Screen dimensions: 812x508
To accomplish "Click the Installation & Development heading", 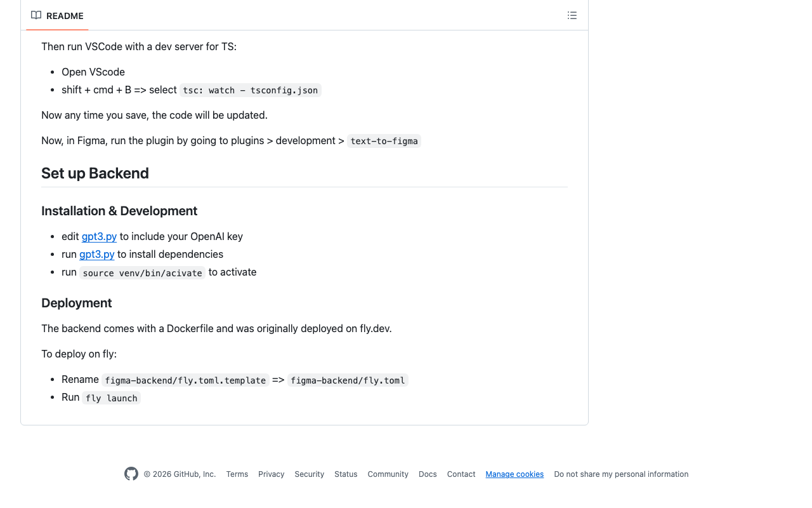I will [x=119, y=211].
